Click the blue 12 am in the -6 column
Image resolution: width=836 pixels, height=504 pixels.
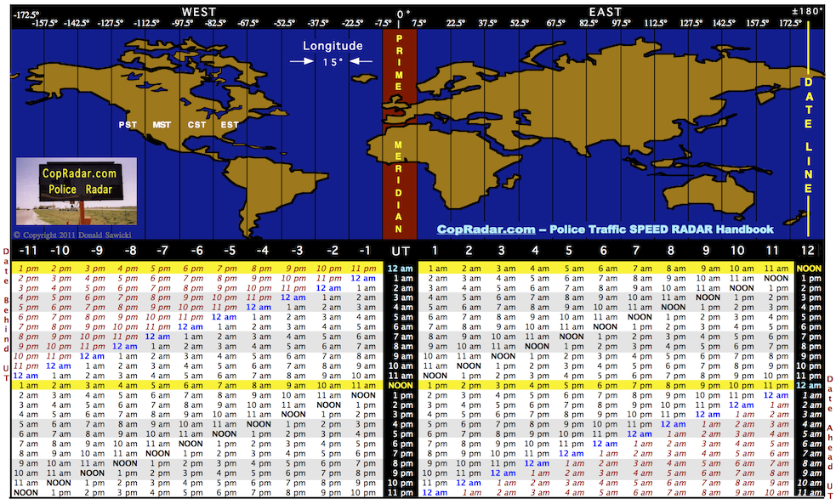click(x=191, y=326)
